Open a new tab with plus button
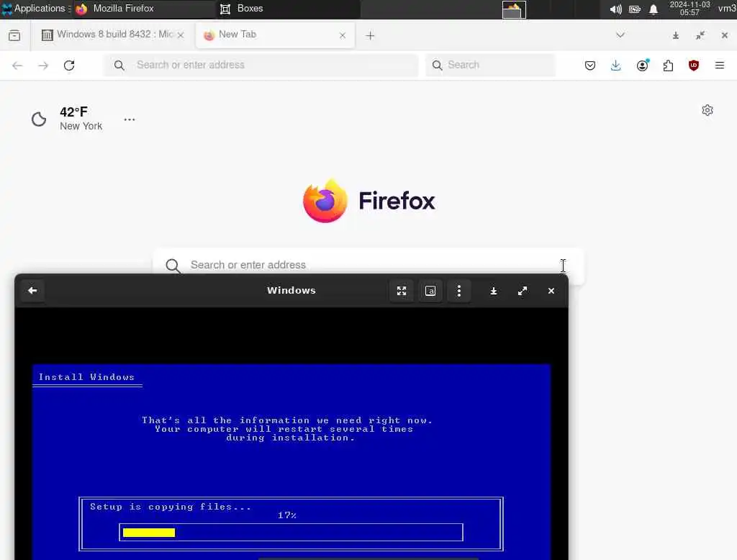The height and width of the screenshot is (560, 737). pyautogui.click(x=370, y=36)
